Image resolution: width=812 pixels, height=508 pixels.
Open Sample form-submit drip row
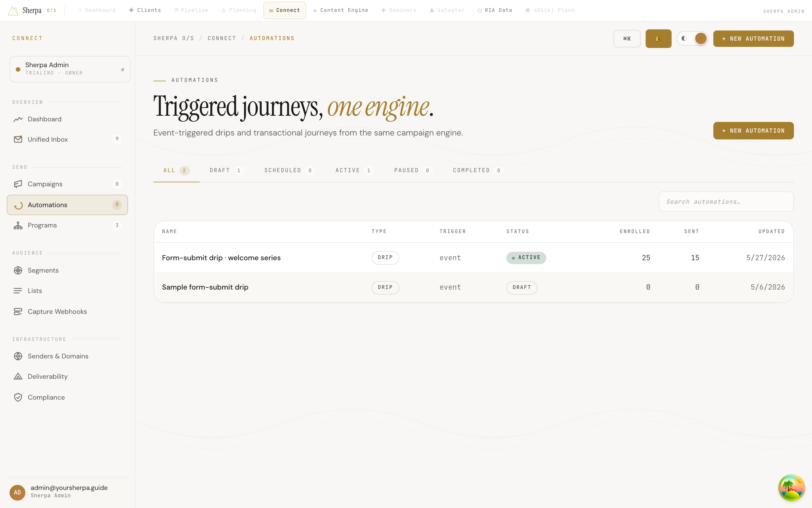[473, 287]
